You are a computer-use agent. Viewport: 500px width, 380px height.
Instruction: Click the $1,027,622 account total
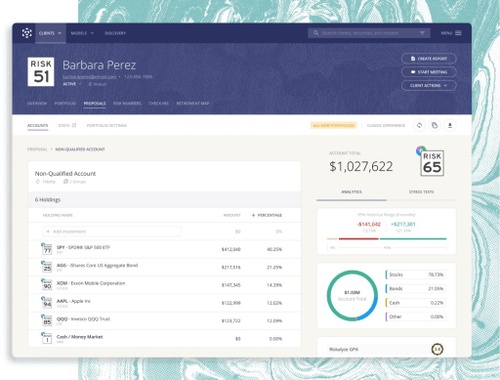(x=361, y=166)
